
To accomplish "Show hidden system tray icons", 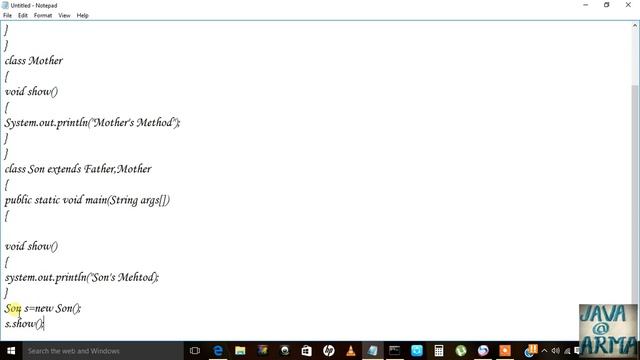I will (544, 351).
